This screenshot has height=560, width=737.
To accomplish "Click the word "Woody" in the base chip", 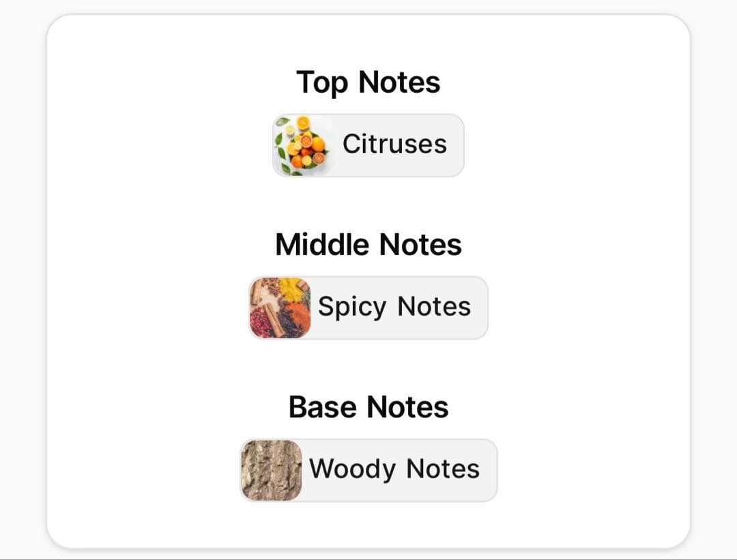I will pos(353,469).
